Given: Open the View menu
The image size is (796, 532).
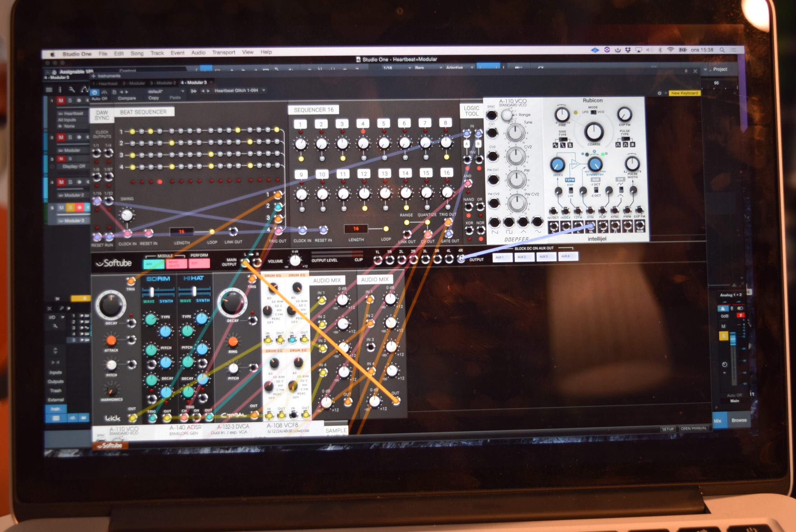Looking at the screenshot, I should pyautogui.click(x=248, y=52).
